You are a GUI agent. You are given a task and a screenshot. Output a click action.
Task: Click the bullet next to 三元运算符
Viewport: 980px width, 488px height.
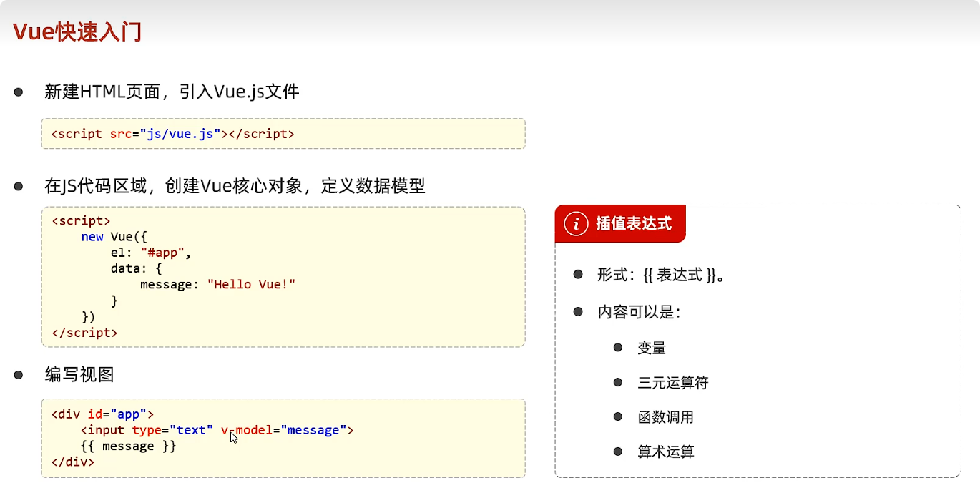click(x=617, y=382)
